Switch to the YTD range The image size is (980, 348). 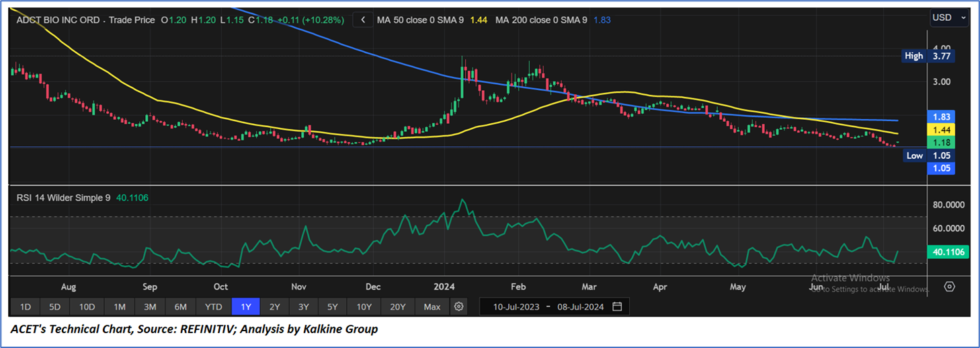click(213, 307)
